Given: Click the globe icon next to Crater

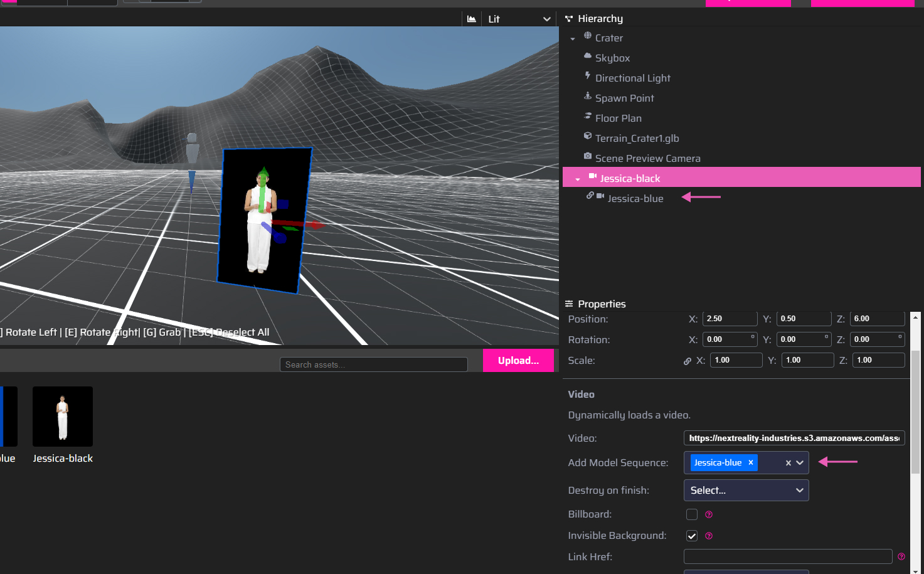Looking at the screenshot, I should point(588,36).
